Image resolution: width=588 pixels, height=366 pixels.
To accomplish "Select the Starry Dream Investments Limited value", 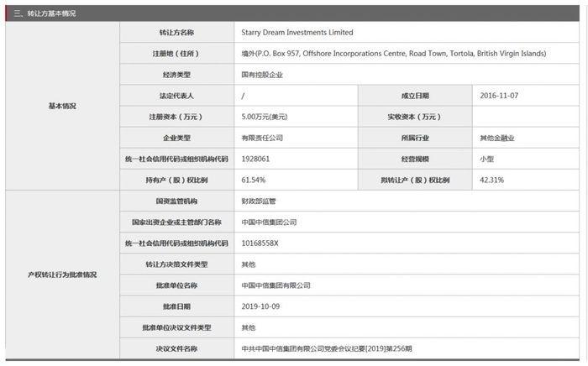I will (297, 33).
